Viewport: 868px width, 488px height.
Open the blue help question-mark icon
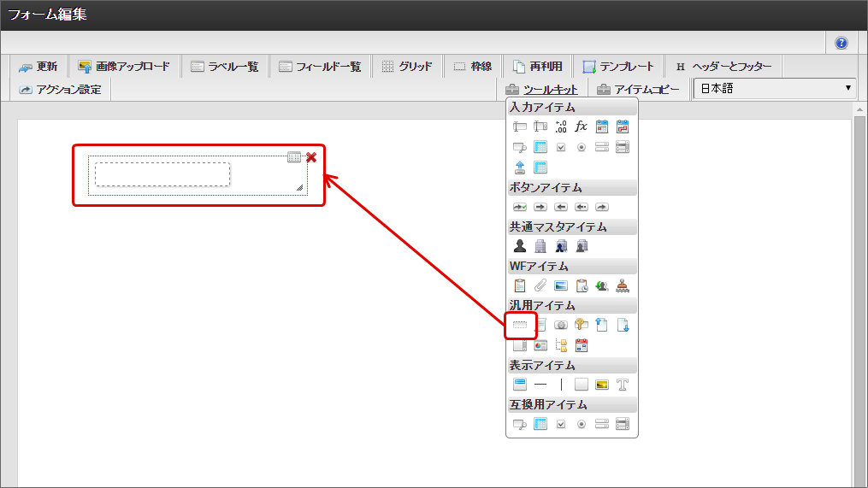click(x=841, y=43)
